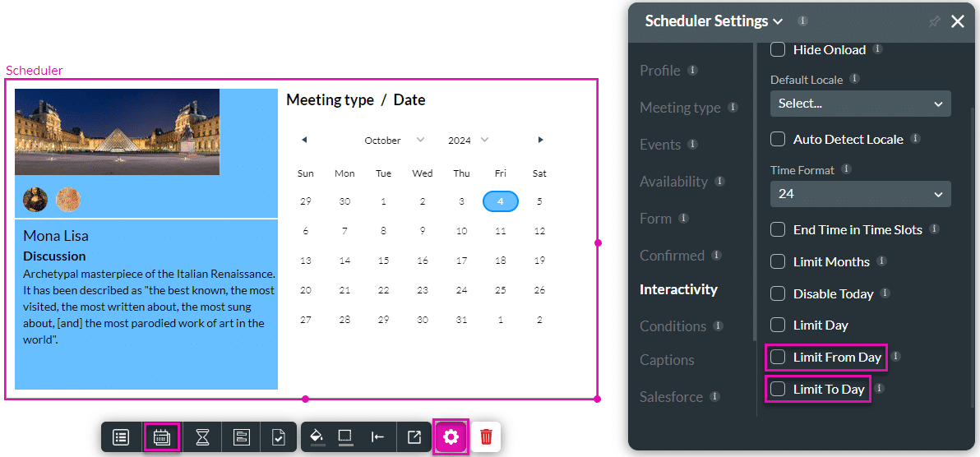Delete the scheduler with the red trash icon
The width and height of the screenshot is (980, 457).
(x=486, y=436)
